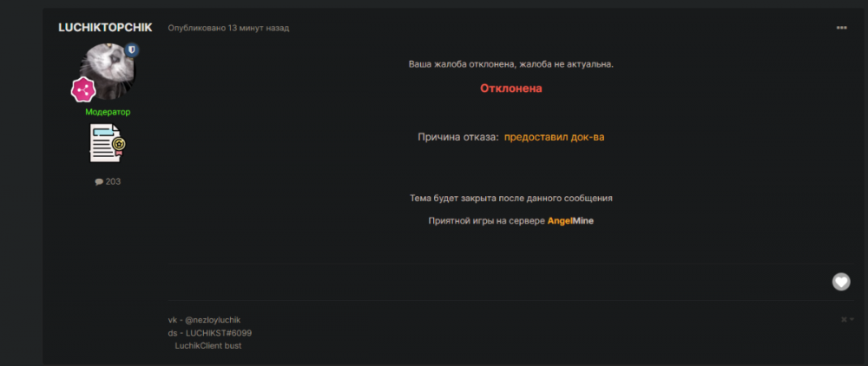The width and height of the screenshot is (868, 366).
Task: Click the vk @nezloyluchik signature line
Action: 206,320
